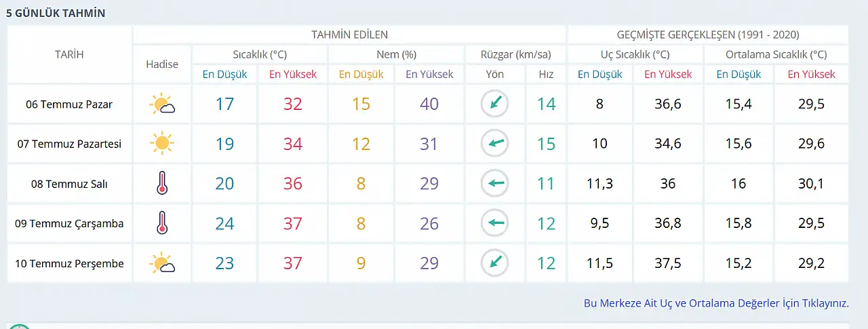
Task: Click the Ortalama Sıcaklık (°C) column header
Action: [776, 54]
